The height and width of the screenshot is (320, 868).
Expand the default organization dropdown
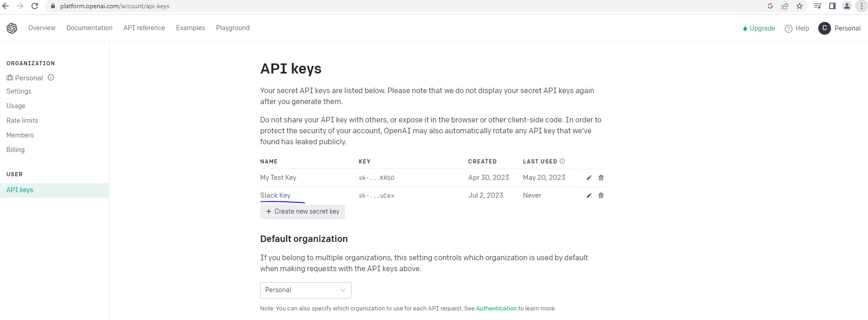(x=305, y=290)
